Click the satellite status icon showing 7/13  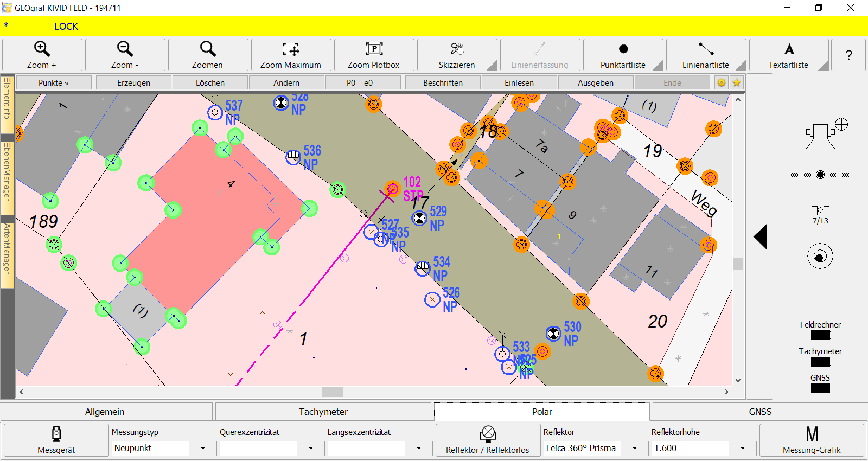click(x=820, y=214)
